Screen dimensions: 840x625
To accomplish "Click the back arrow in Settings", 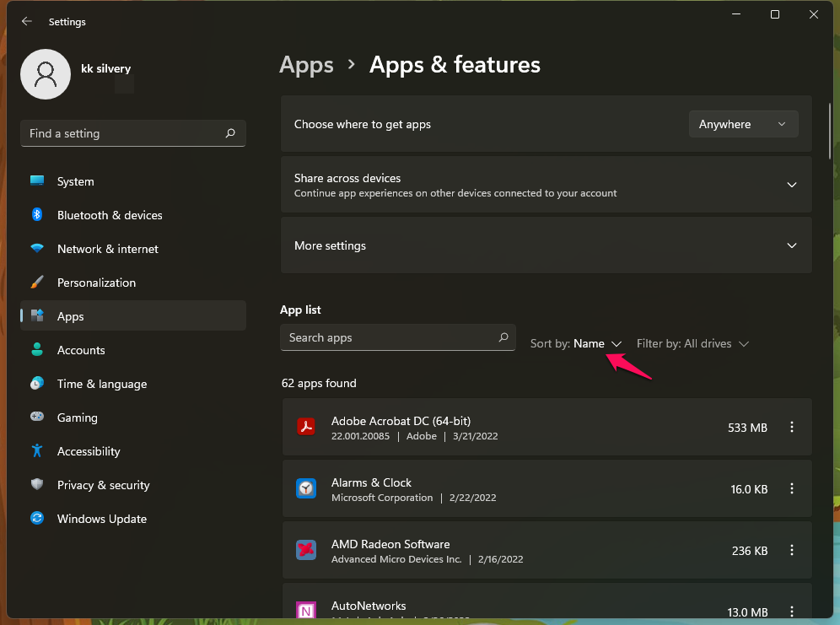I will [26, 21].
